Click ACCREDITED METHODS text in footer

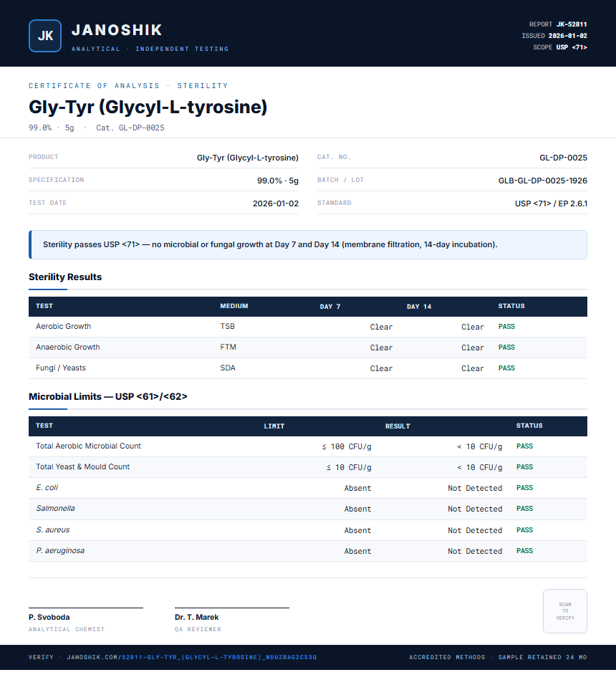point(447,657)
